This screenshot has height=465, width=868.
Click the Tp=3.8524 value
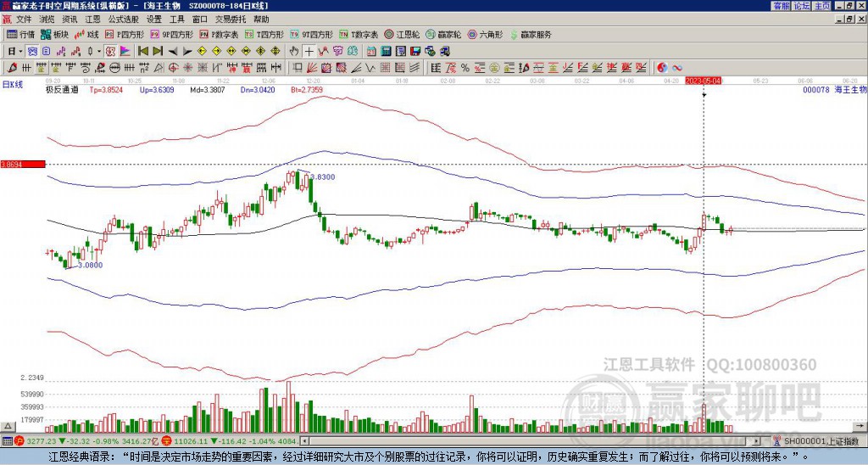tap(106, 90)
